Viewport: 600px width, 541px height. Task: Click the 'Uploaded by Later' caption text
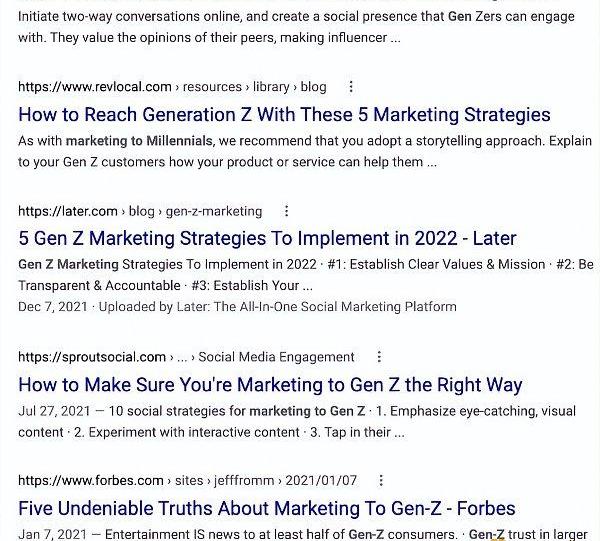(x=278, y=306)
